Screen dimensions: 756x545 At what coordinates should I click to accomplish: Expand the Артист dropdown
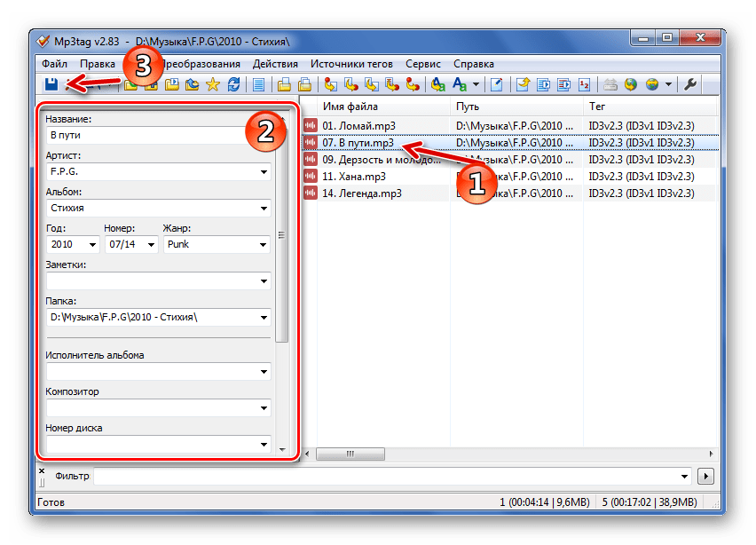point(264,171)
